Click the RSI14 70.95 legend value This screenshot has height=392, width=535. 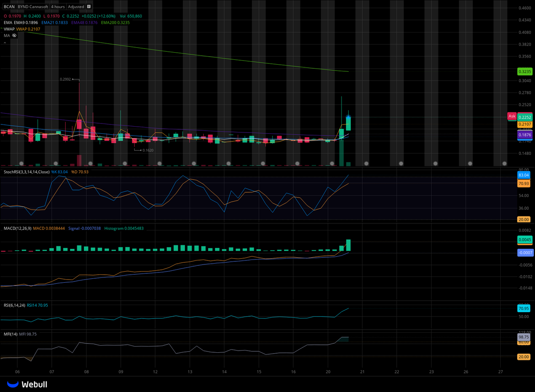[37, 305]
